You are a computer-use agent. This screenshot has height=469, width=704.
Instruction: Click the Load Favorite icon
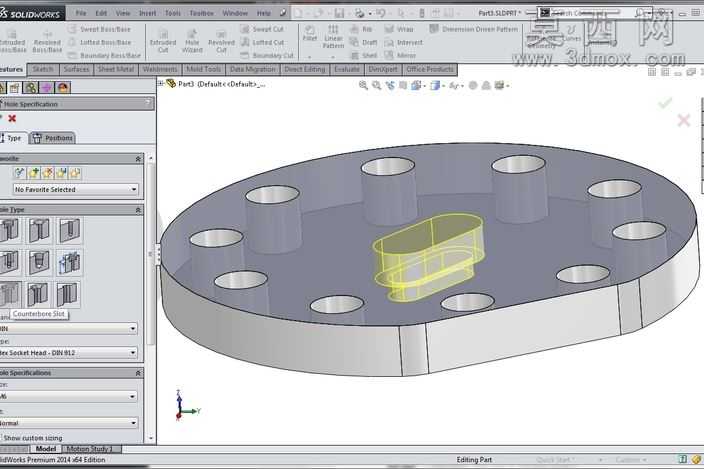click(x=75, y=173)
